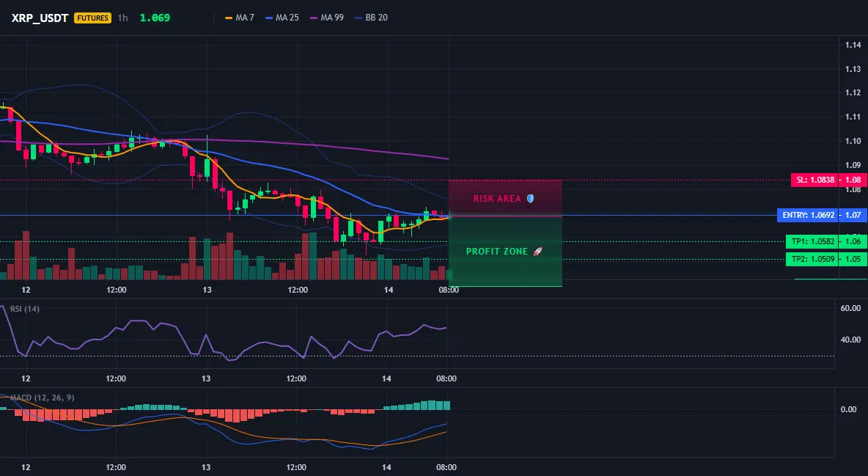Toggle the MA 99 legend entry
The image size is (868, 476).
(327, 18)
